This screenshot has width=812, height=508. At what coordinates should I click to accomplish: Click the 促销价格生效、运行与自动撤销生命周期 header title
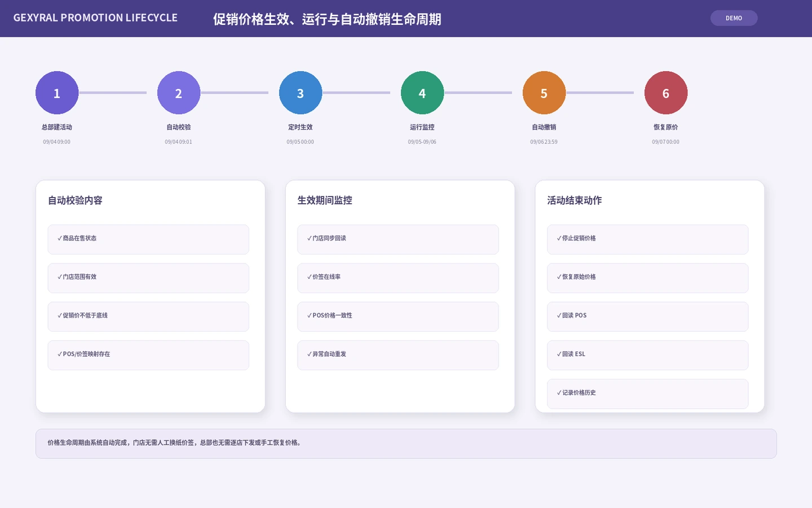(x=327, y=19)
